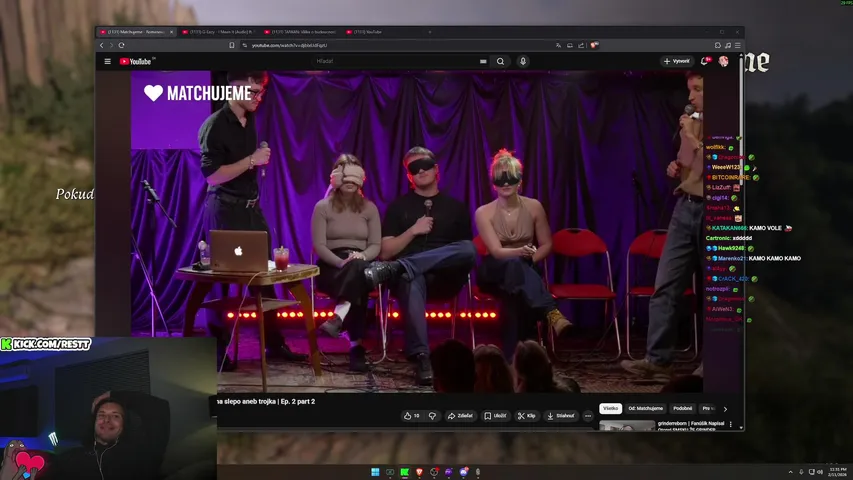Click the share icon in address bar
The image size is (853, 480).
(581, 46)
